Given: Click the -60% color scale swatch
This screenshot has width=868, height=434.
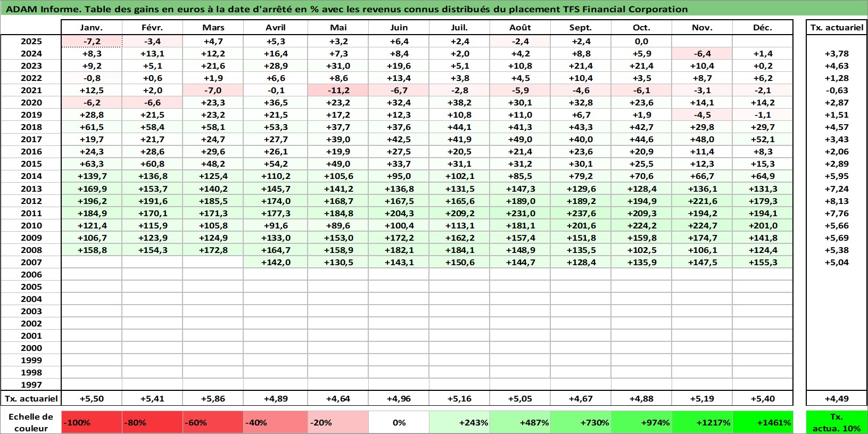Looking at the screenshot, I should (x=213, y=422).
